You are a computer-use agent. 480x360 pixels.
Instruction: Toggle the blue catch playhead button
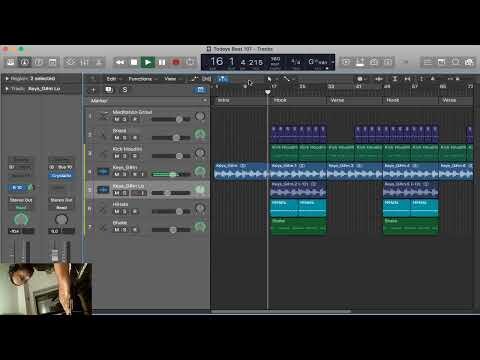point(223,79)
